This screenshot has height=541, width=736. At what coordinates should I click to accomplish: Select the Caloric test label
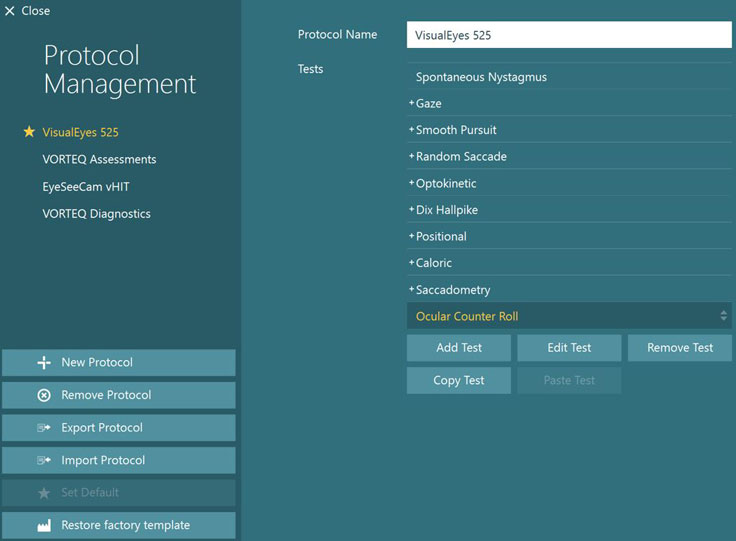tap(434, 263)
